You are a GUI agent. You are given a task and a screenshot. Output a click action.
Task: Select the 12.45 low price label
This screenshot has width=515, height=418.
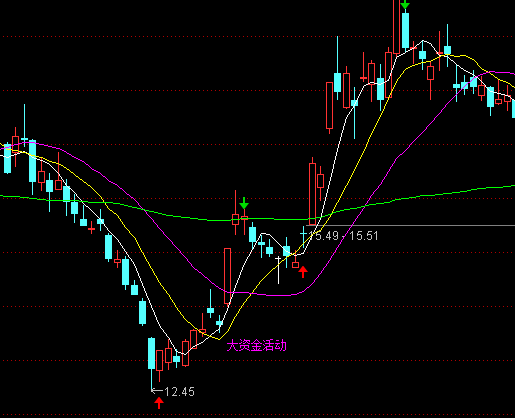(179, 392)
